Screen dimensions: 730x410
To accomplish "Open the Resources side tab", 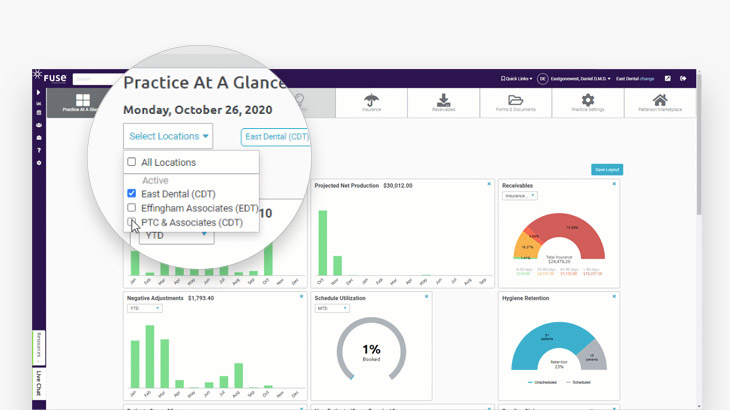I will (39, 348).
